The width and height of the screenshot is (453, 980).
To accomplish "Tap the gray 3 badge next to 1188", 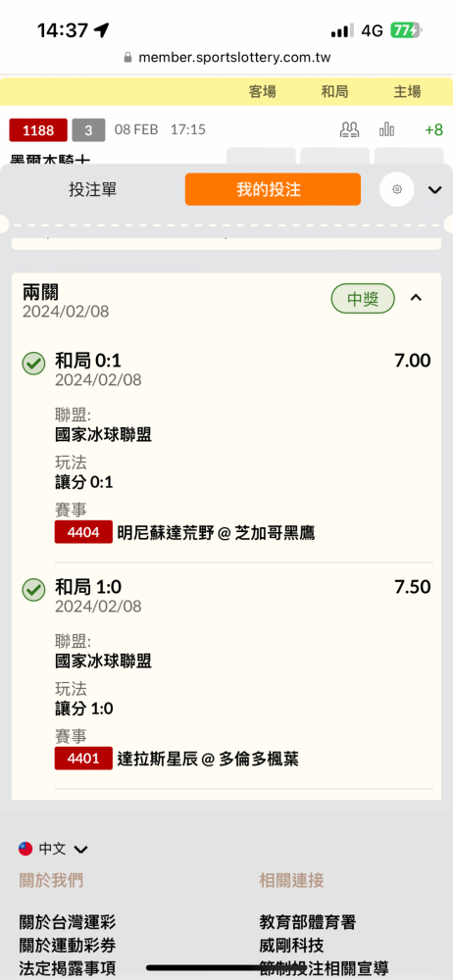I will (x=88, y=130).
